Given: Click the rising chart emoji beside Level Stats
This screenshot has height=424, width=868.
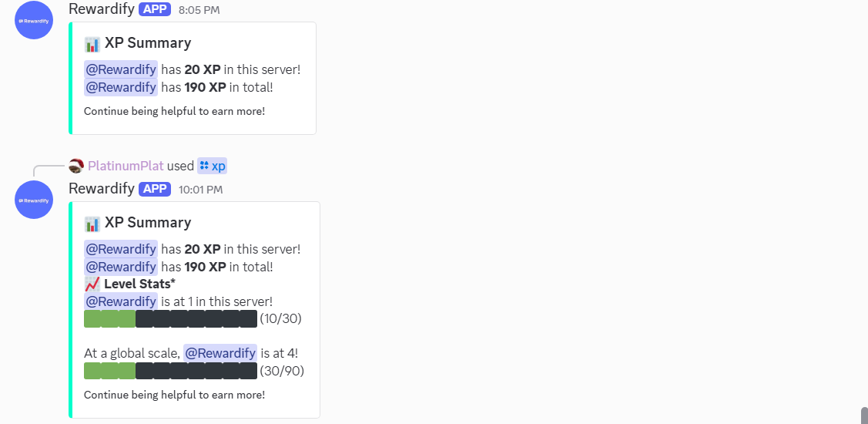Looking at the screenshot, I should pos(92,284).
